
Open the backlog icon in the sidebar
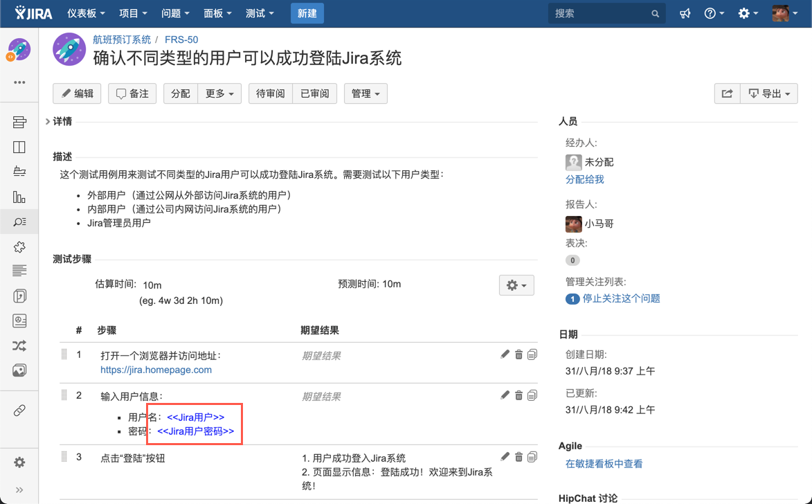19,123
